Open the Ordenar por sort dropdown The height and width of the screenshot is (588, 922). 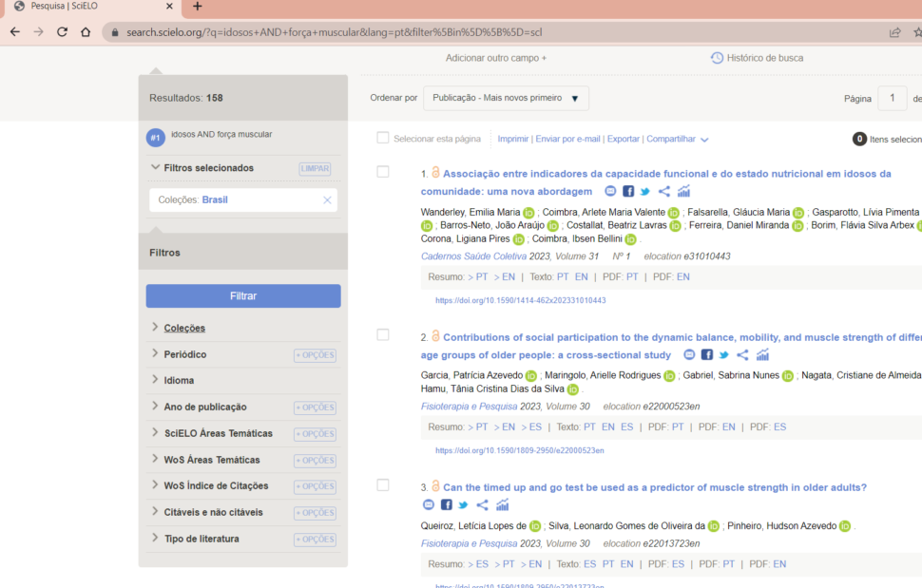coord(506,98)
